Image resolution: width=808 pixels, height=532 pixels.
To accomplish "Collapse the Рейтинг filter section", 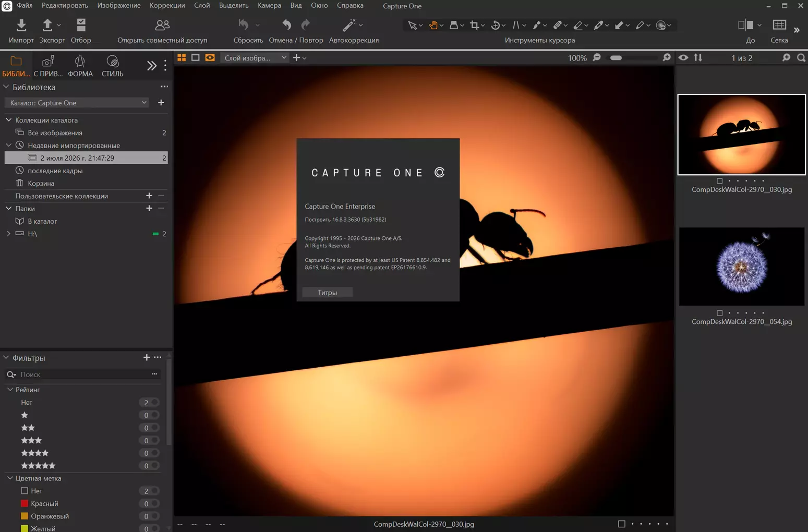I will pyautogui.click(x=10, y=390).
